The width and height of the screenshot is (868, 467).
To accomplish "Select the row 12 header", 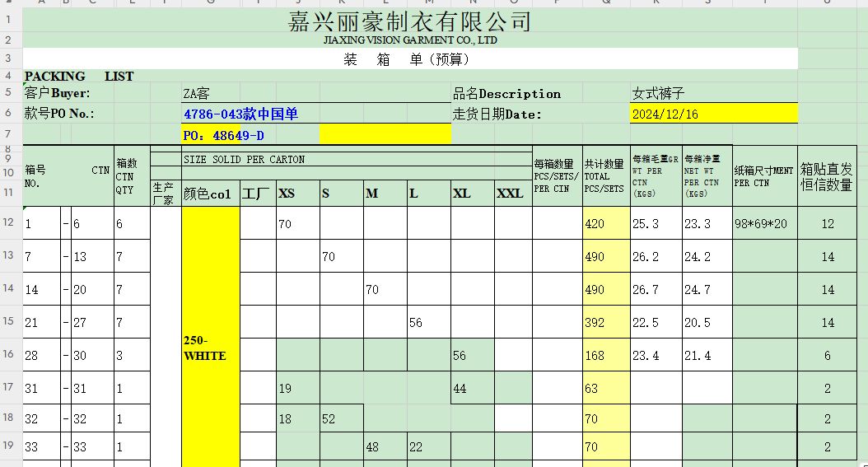I will [8, 222].
